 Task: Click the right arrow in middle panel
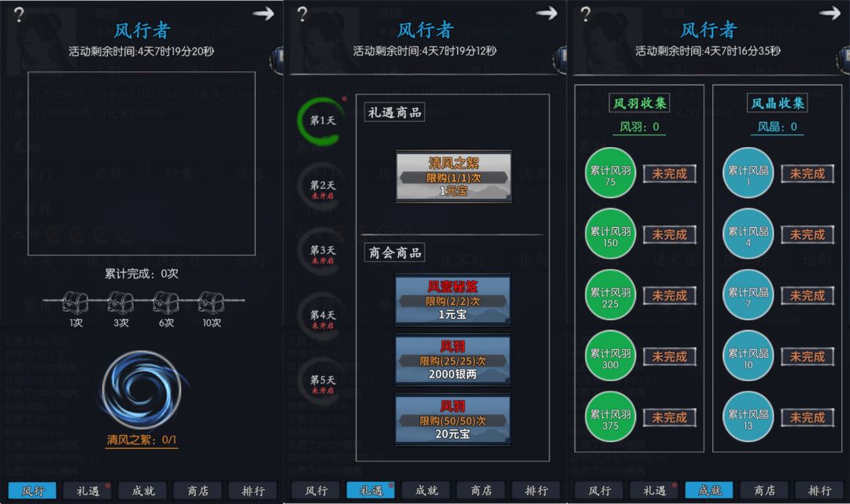pyautogui.click(x=546, y=13)
